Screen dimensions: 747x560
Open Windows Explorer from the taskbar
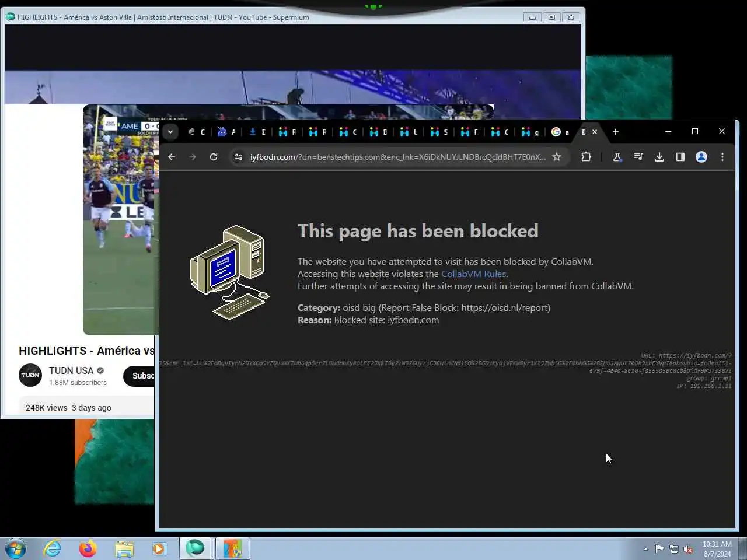click(124, 549)
